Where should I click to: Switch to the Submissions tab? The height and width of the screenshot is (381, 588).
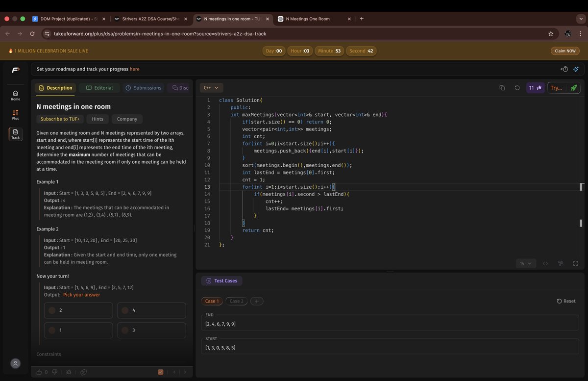click(x=144, y=88)
